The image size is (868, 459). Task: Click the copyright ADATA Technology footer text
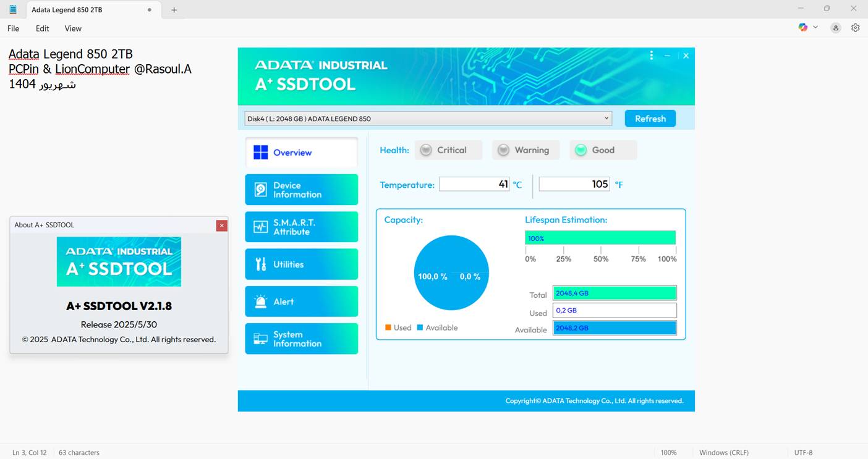click(594, 401)
